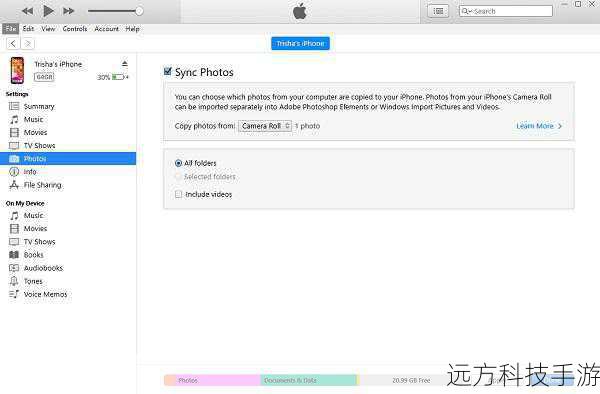Click the battery level indicator icon
This screenshot has width=600, height=394.
118,77
